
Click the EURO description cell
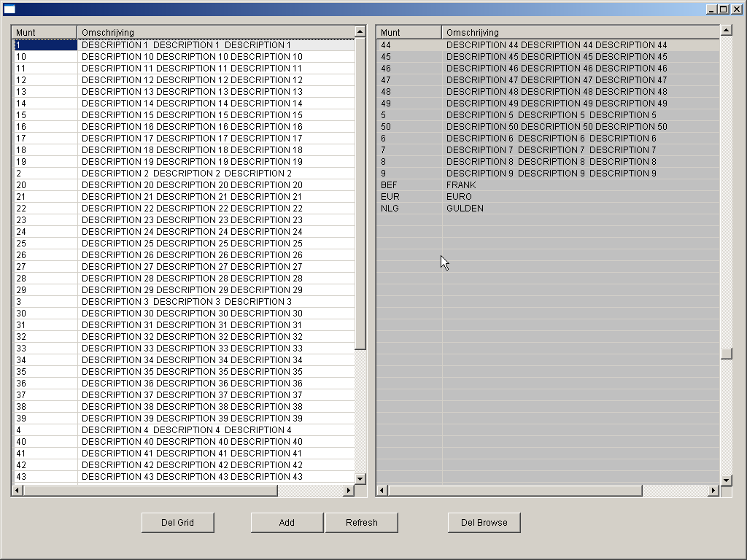581,197
